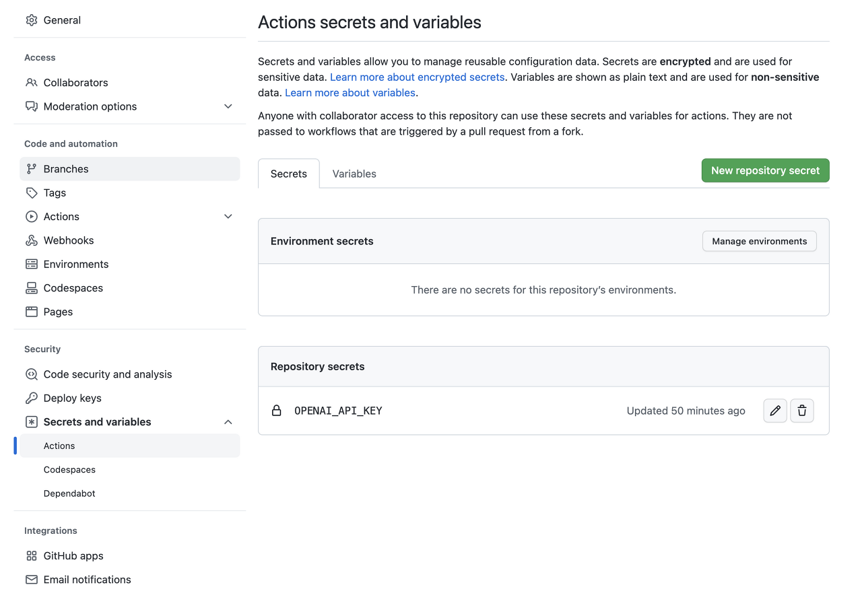Click the GitHub apps grid icon
Image resolution: width=862 pixels, height=616 pixels.
[32, 556]
